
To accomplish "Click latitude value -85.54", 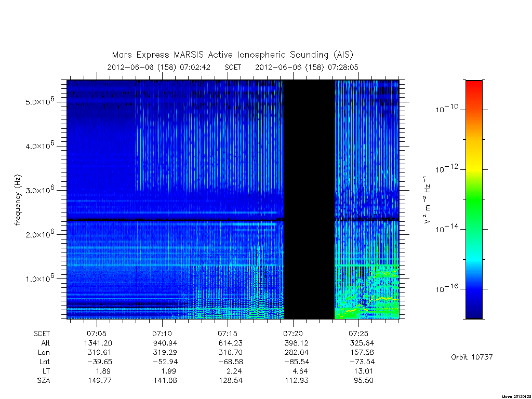I will [296, 362].
